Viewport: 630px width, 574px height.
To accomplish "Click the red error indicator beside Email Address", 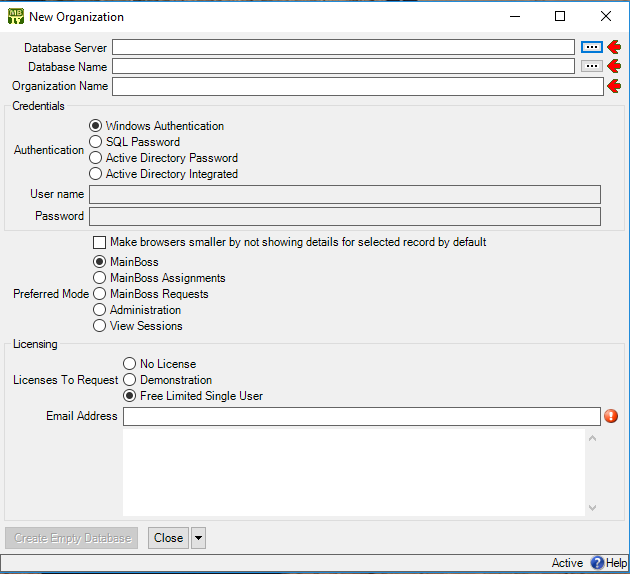I will 611,416.
